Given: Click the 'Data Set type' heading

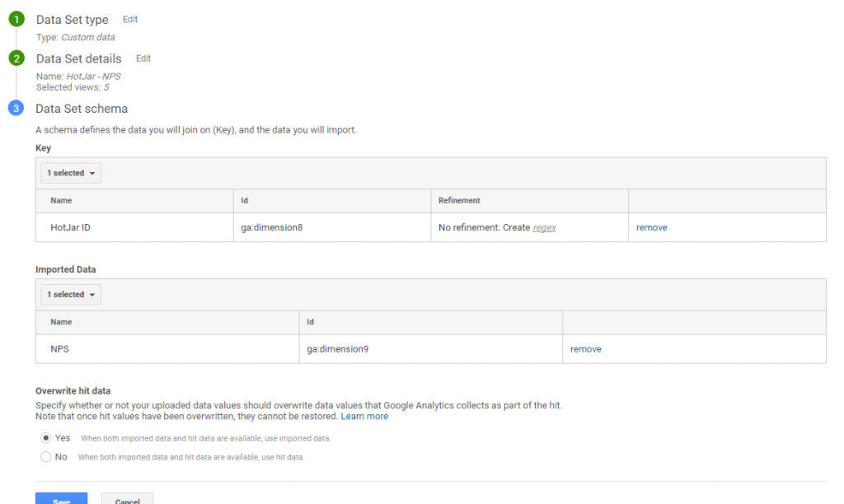Looking at the screenshot, I should click(x=73, y=20).
